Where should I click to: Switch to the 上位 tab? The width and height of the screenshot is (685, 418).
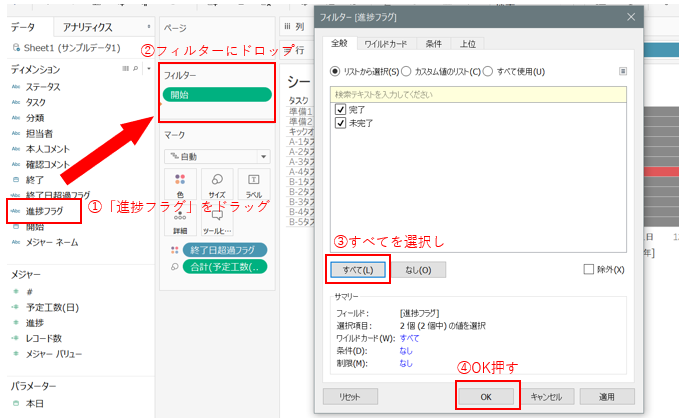pos(467,44)
